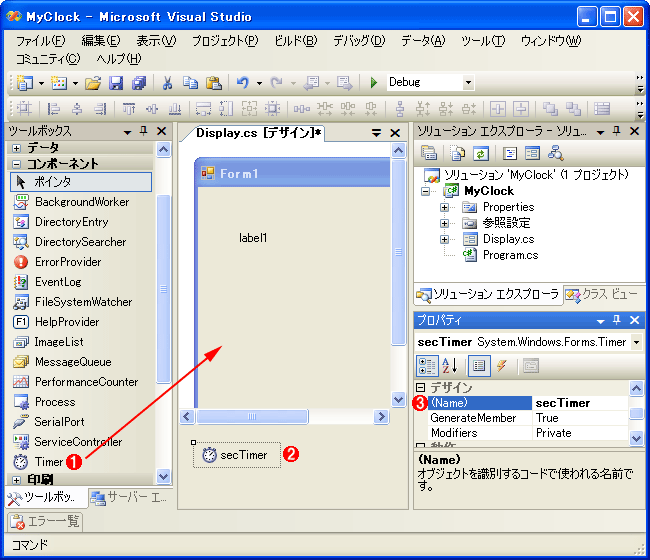Select label1 on the form
The image size is (650, 560).
(x=253, y=238)
